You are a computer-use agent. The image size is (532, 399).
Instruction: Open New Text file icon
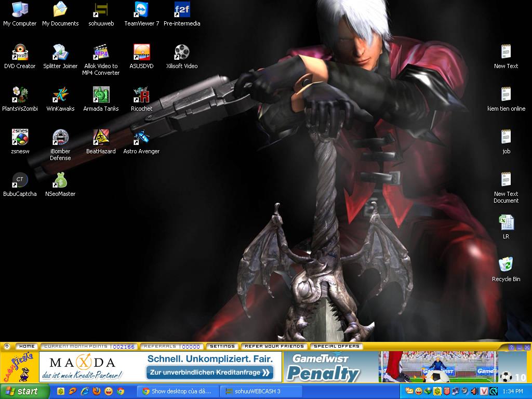point(506,56)
